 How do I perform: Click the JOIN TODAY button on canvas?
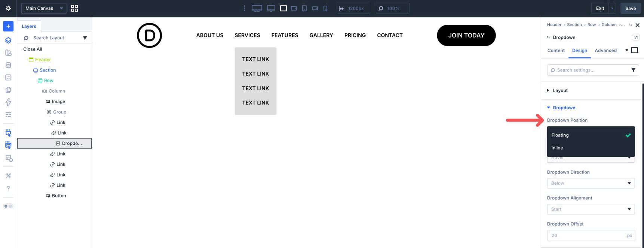coord(466,36)
